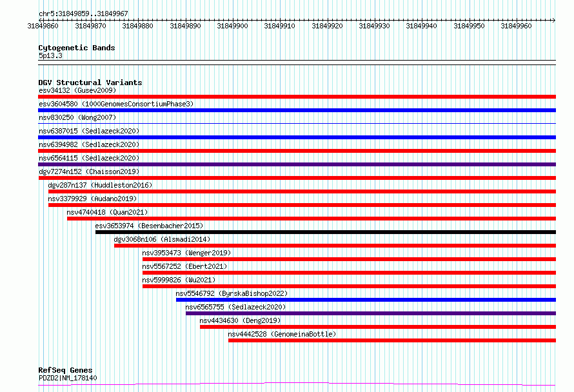Screen dimensions: 574x392
Task: Select the blue nsv5546792 variant bar
Action: pos(366,300)
